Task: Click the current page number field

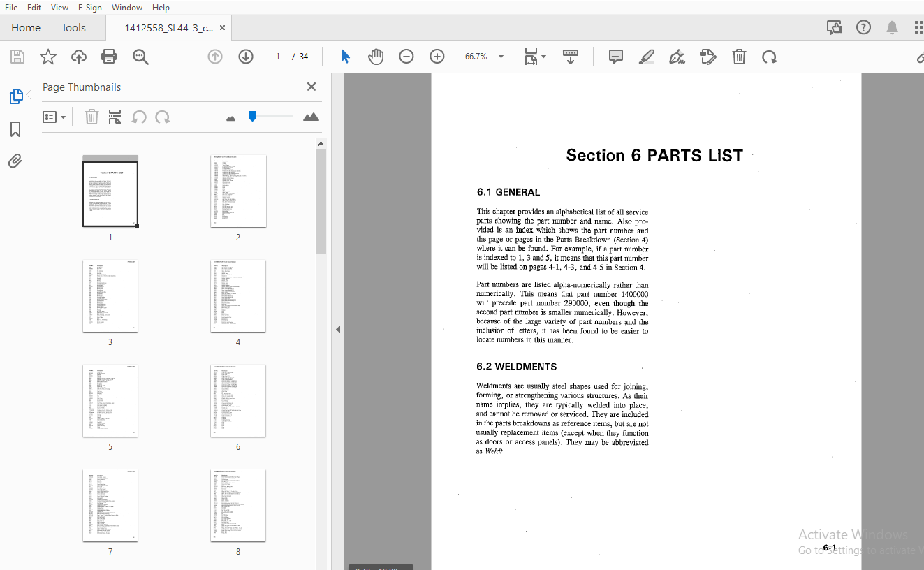Action: [x=277, y=57]
